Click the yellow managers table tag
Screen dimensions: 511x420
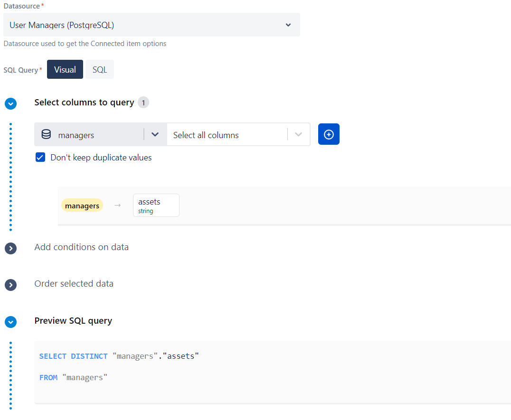tap(82, 205)
